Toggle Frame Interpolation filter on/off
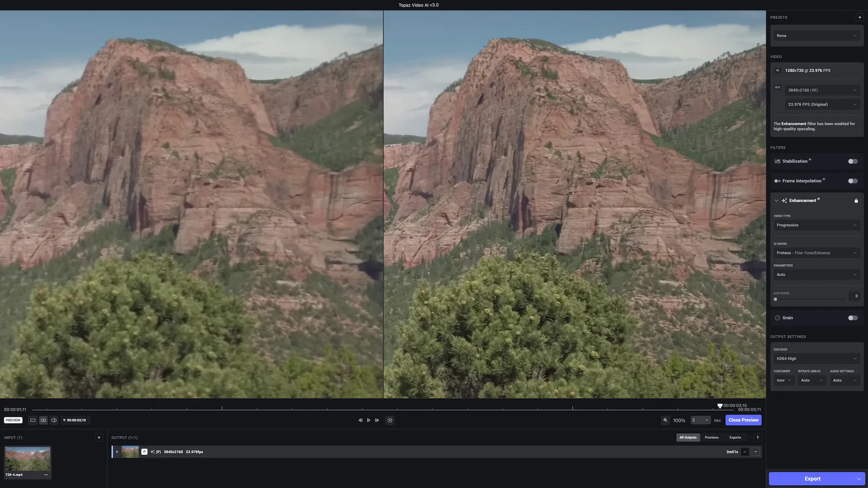This screenshot has height=488, width=868. click(852, 181)
